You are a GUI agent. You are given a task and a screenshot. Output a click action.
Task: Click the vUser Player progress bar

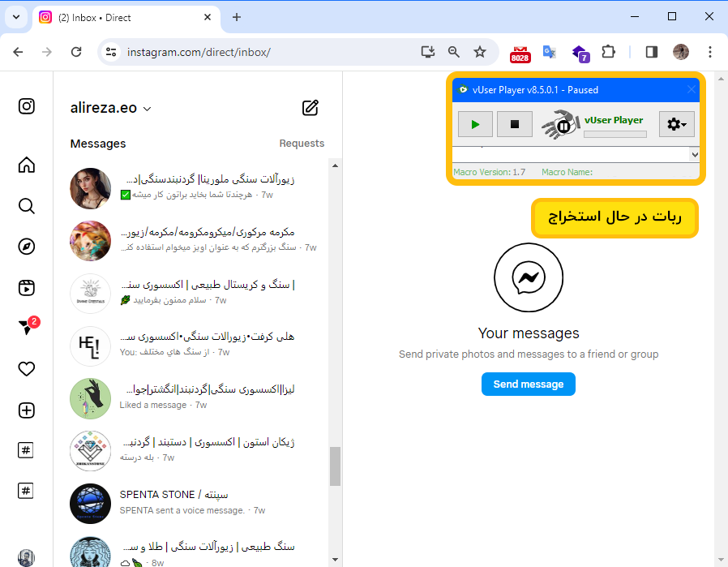click(x=615, y=134)
